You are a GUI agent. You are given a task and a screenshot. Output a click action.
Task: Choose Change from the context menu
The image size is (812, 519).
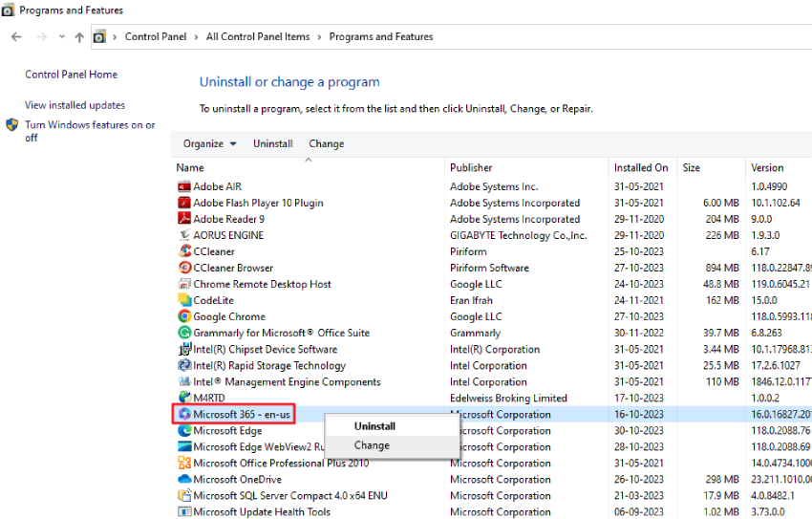tap(372, 445)
